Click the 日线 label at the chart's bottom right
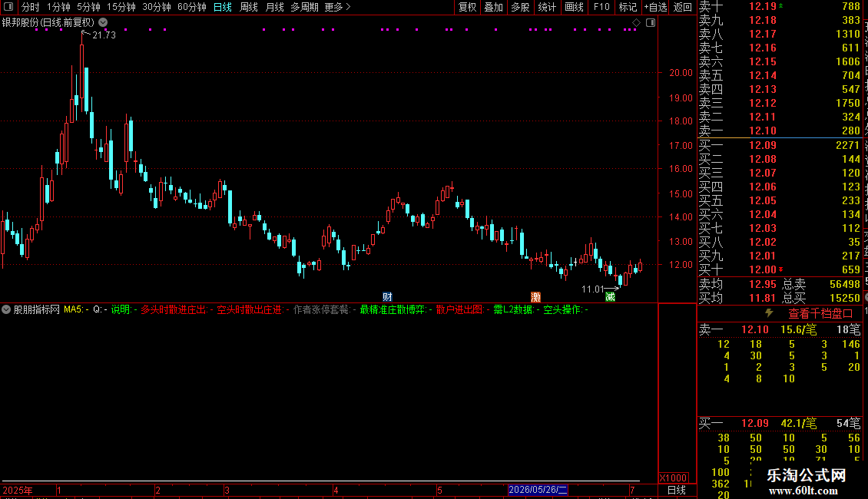This screenshot has height=499, width=868. pyautogui.click(x=677, y=490)
